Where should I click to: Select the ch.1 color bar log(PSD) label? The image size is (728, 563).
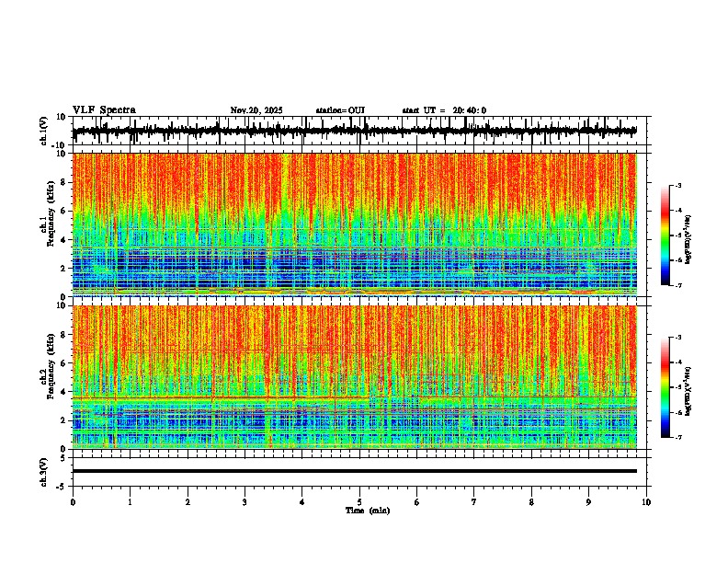click(688, 239)
